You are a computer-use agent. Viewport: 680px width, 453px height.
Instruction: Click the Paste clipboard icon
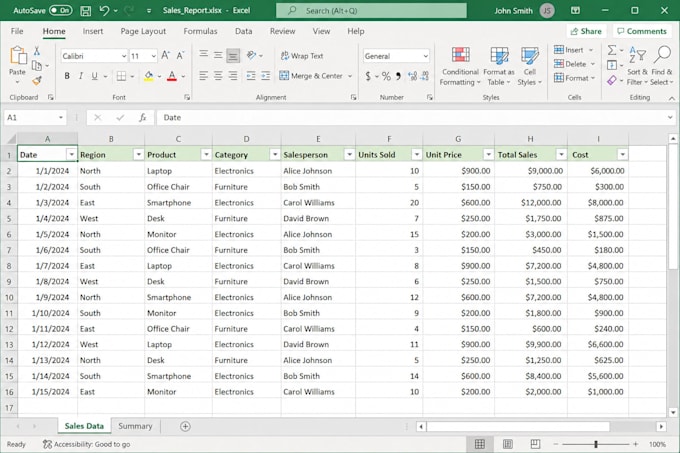17,55
